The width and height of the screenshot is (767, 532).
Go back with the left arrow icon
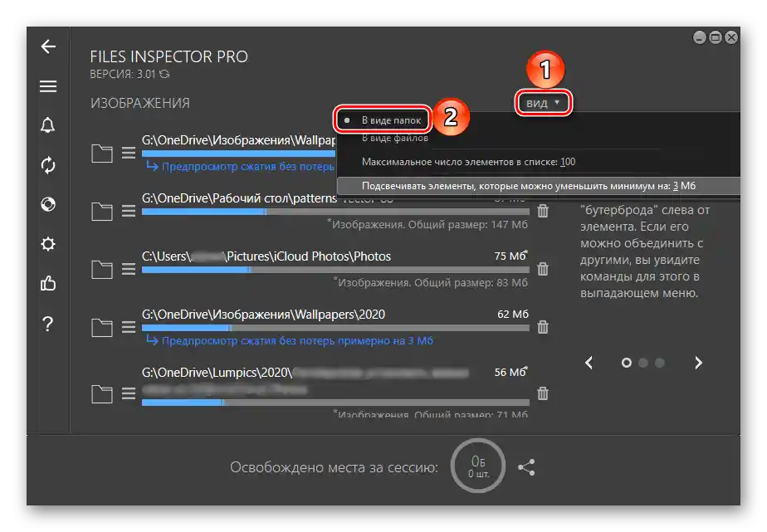[48, 46]
